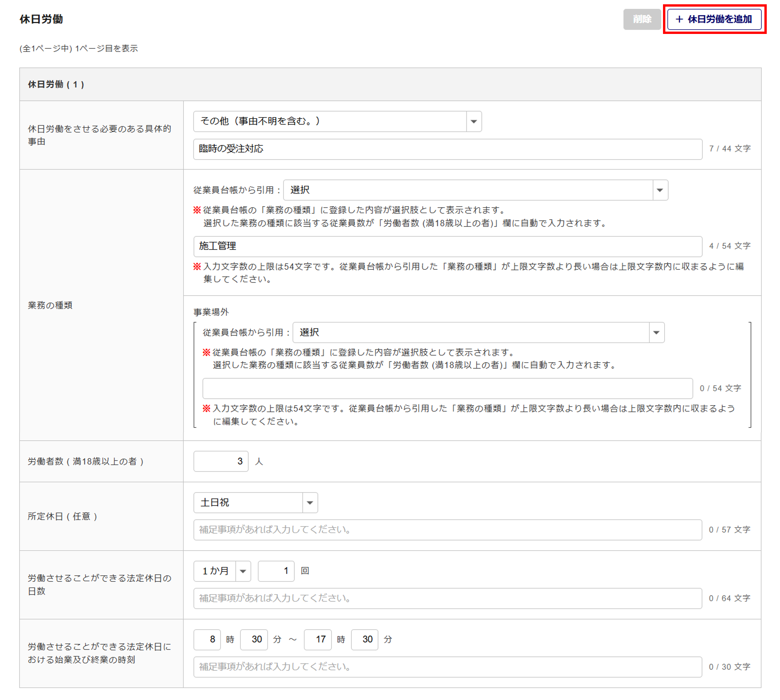Screen dimensions: 780x700
Task: Click the start minute field showing 30
Action: pyautogui.click(x=254, y=640)
